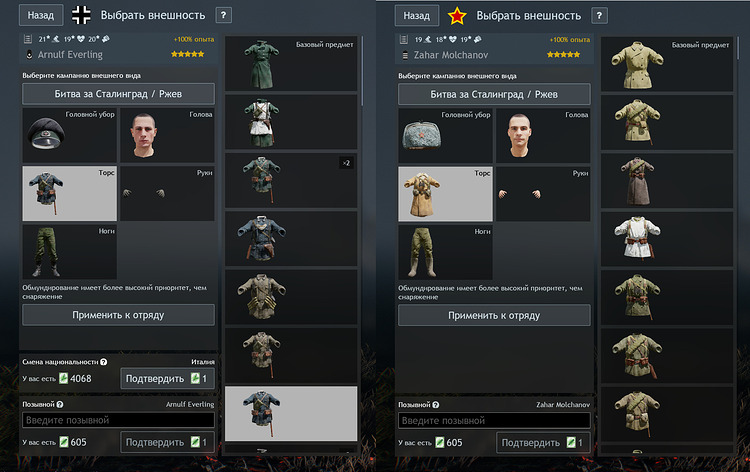Screen dimensions: 750x472
Task: Open Arnulf Everling's Руки gloves slot
Action: point(167,194)
